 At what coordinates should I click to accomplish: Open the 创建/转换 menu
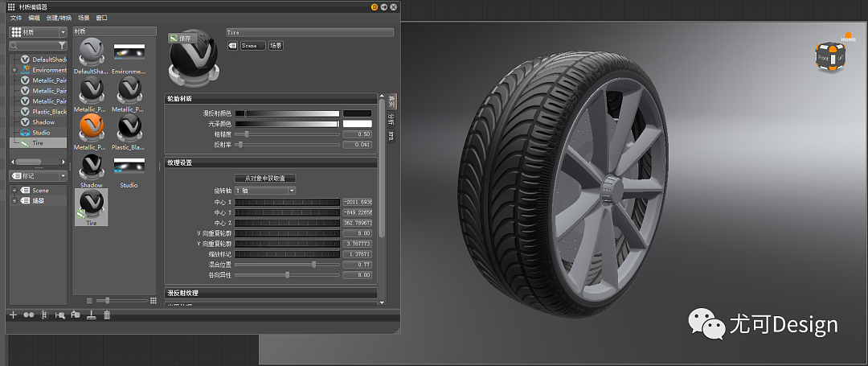pos(59,18)
